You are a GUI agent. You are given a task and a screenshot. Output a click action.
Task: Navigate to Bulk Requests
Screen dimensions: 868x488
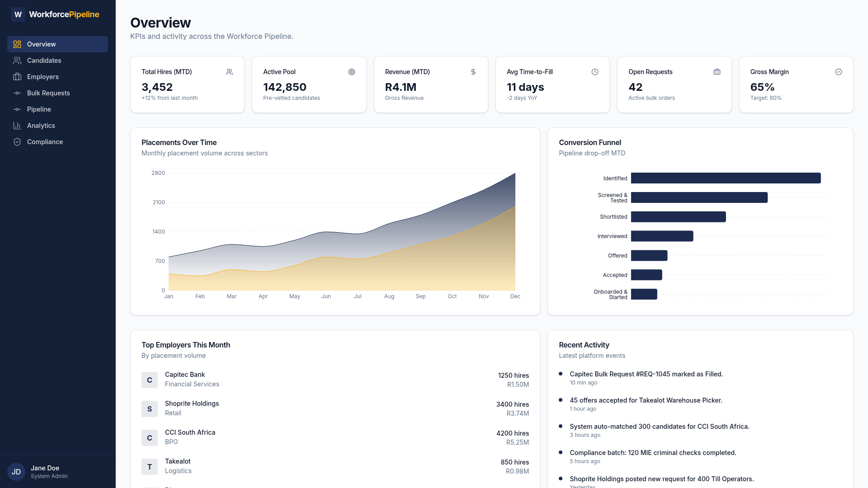click(x=57, y=93)
